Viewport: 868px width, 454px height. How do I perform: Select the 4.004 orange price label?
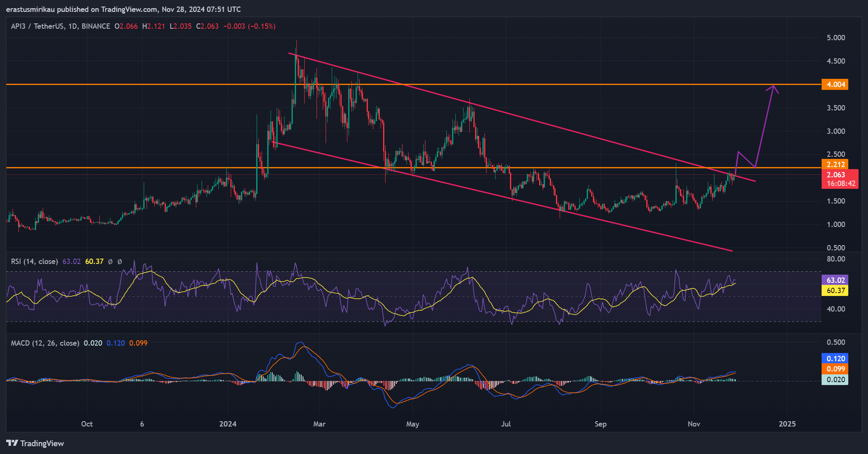coord(835,85)
